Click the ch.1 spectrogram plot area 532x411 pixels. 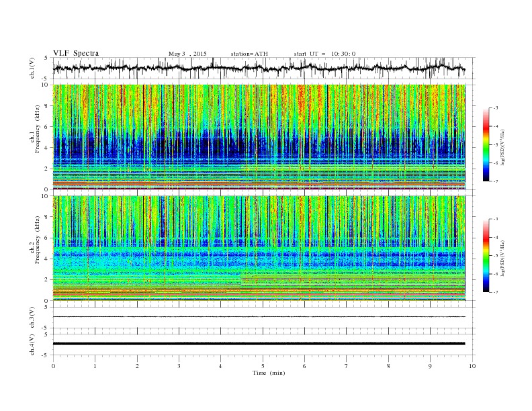tap(259, 137)
